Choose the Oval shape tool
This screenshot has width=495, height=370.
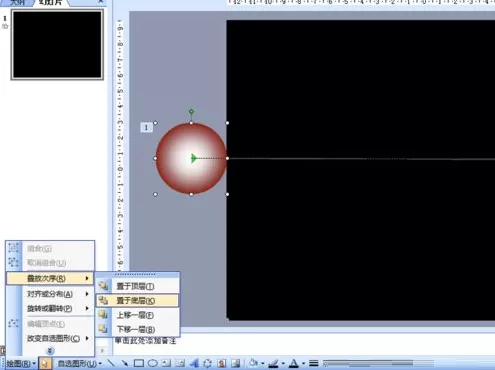152,363
